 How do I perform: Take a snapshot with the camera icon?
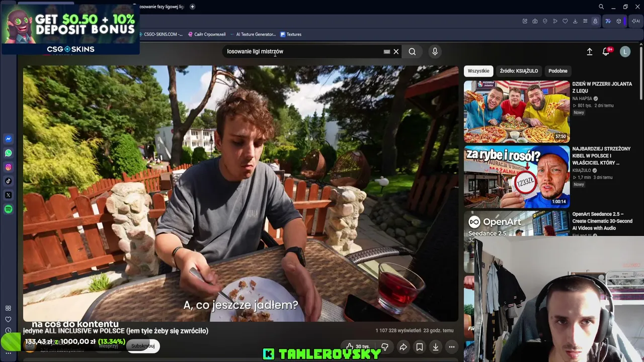pos(535,21)
